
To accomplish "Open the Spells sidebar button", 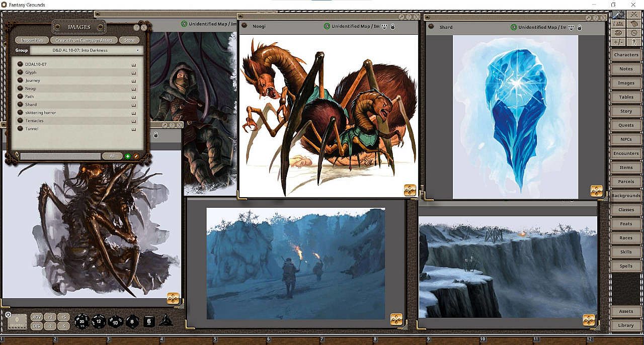I will tap(626, 266).
